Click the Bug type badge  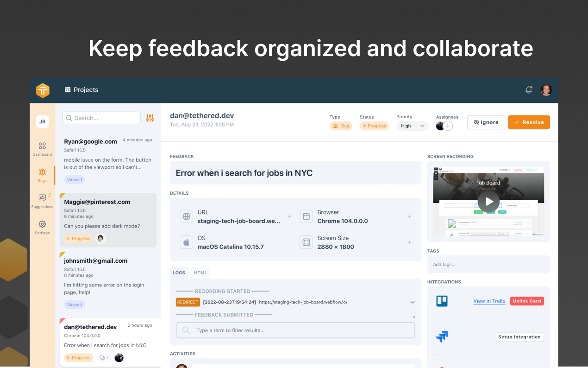(x=341, y=126)
